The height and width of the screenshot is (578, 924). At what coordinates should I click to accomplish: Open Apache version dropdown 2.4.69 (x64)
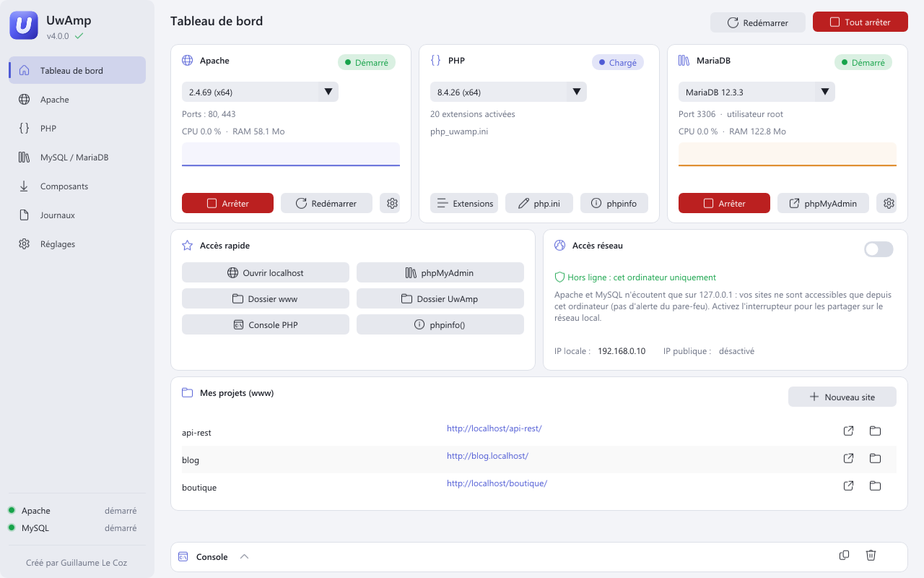tap(260, 92)
